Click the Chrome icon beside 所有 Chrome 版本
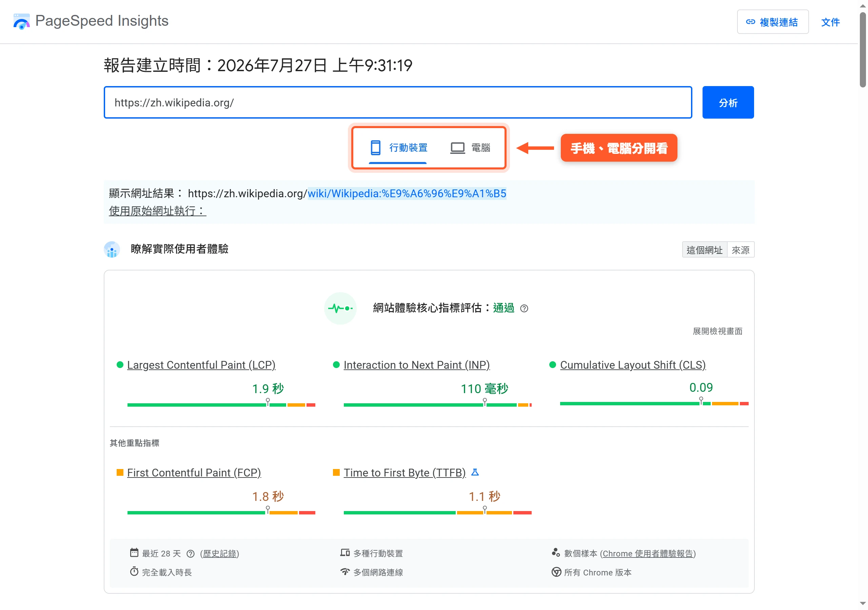 click(556, 572)
